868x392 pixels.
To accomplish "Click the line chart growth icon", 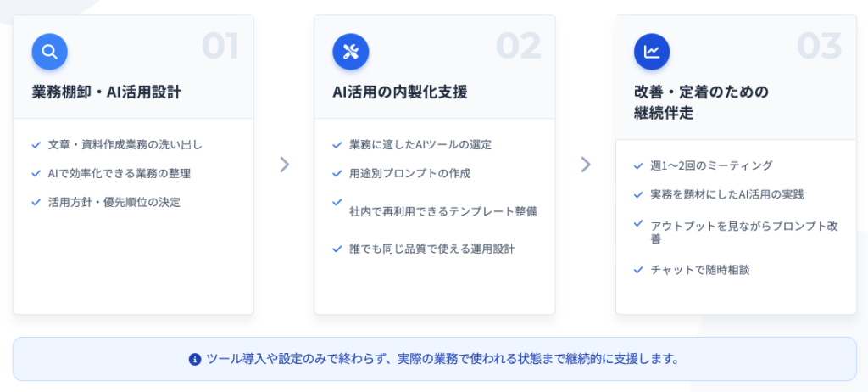I will tap(652, 52).
